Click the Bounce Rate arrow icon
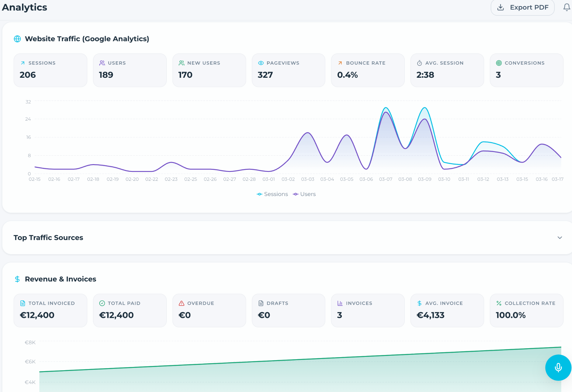Viewport: 572px width, 392px height. 340,63
